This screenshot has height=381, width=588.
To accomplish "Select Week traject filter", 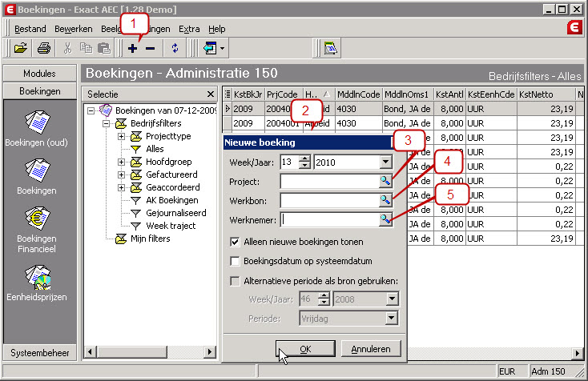I will pos(171,226).
